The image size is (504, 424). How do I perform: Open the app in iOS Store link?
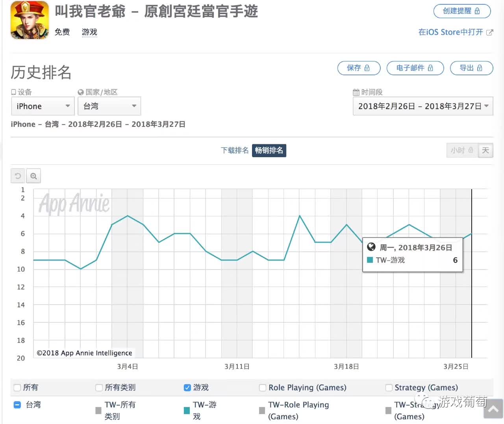pos(455,32)
